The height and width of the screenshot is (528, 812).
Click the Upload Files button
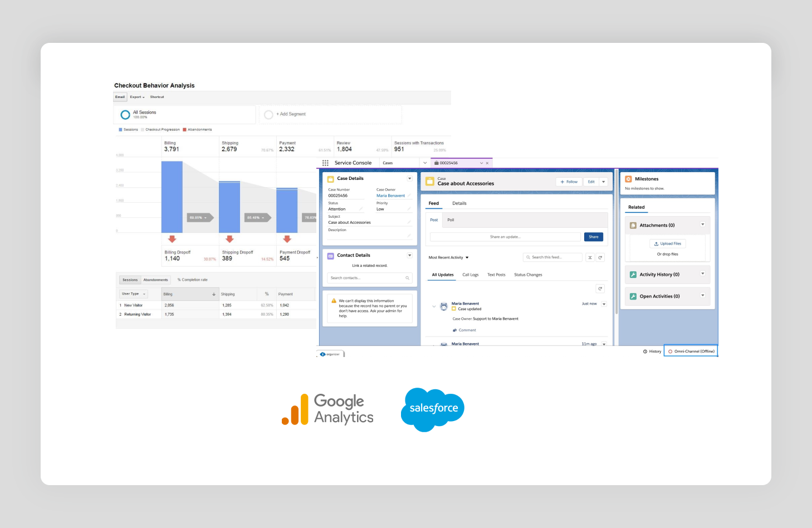[668, 243]
